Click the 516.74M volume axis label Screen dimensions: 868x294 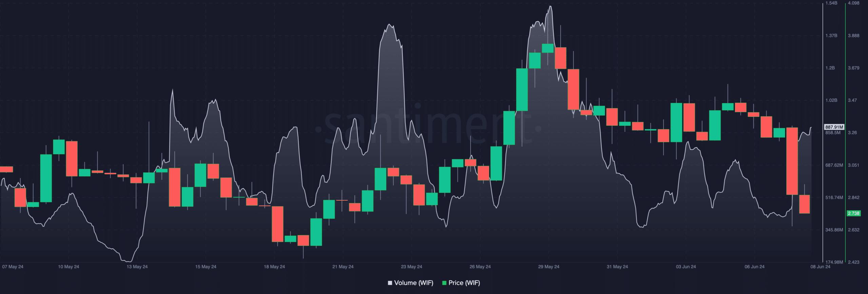(834, 197)
